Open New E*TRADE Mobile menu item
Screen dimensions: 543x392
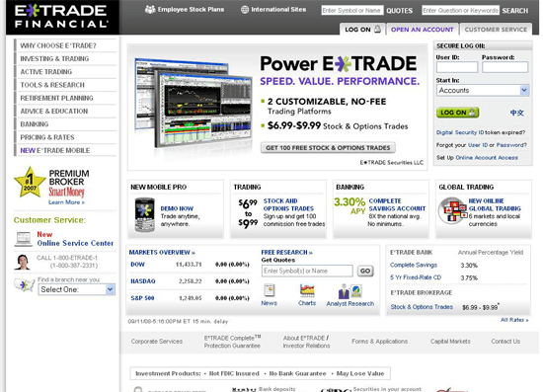(65, 151)
